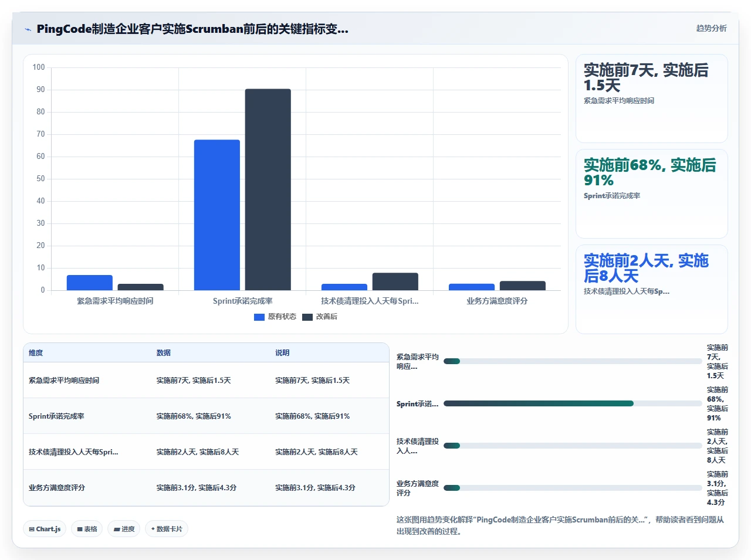Click the 业务方满意度评分 x-axis label
Viewport: 751px width, 560px height.
click(497, 301)
